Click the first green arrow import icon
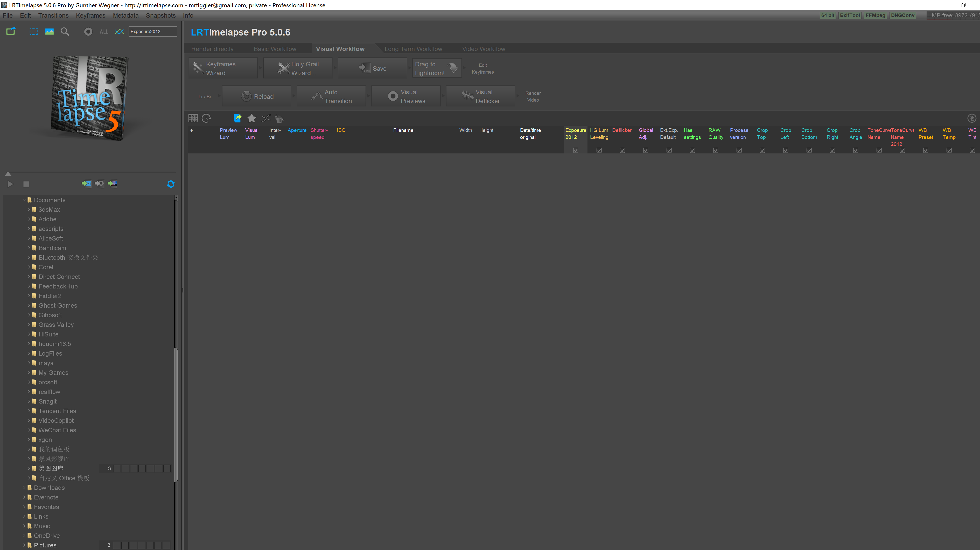 click(x=86, y=184)
